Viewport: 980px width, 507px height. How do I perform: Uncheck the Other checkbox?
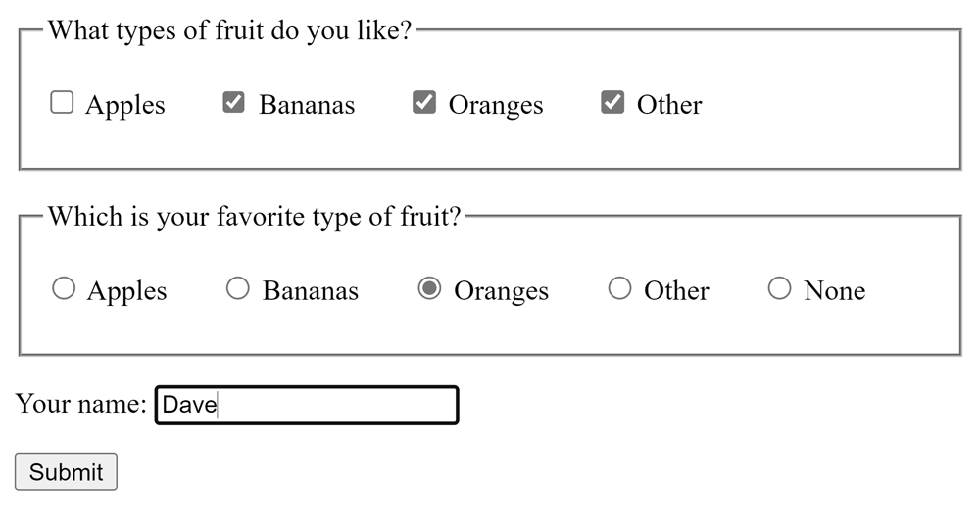pos(612,102)
